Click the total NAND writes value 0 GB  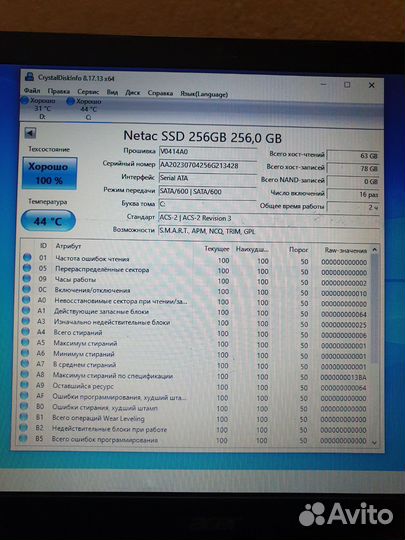(x=353, y=181)
